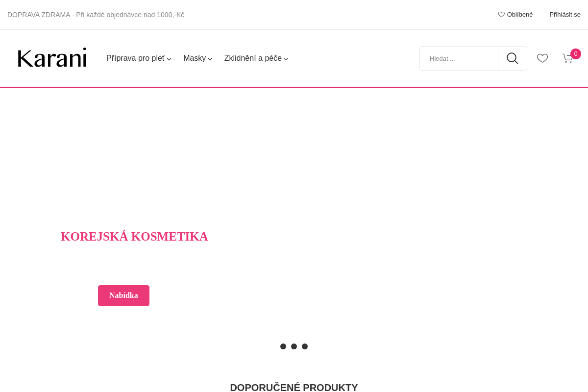This screenshot has height=392, width=588.
Task: Select the third carousel dot
Action: [305, 346]
